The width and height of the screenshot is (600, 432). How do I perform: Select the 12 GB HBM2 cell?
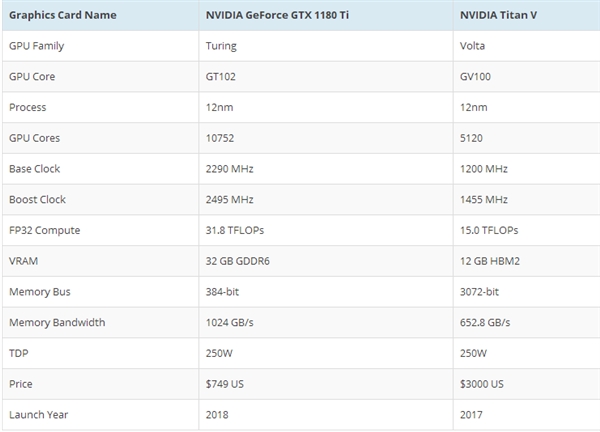(487, 260)
